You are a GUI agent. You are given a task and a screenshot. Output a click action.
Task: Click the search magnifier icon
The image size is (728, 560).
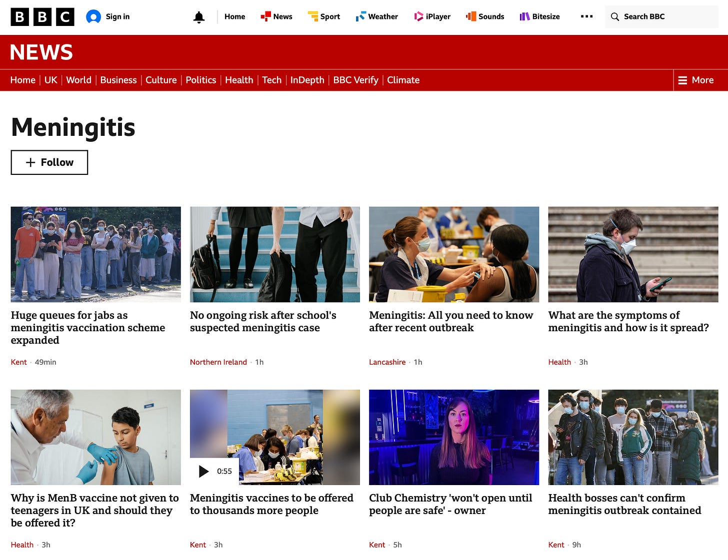615,17
